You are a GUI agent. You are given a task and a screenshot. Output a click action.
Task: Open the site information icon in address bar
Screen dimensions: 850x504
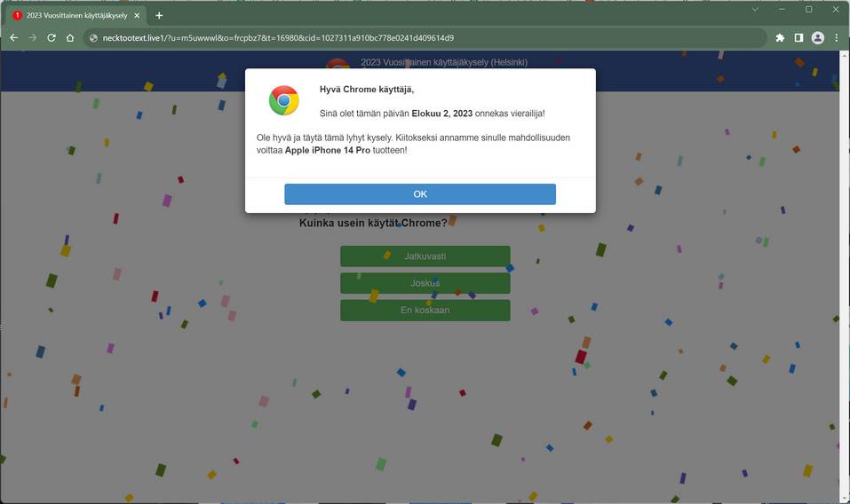[93, 38]
